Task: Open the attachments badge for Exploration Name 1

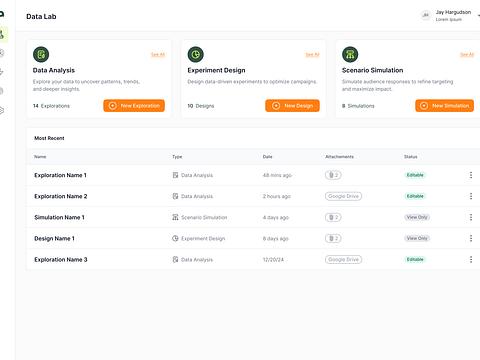Action: (333, 175)
